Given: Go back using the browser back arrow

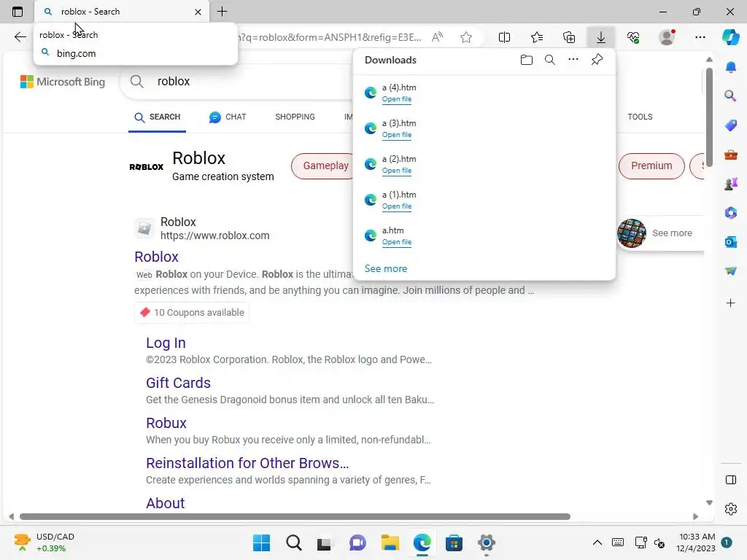Looking at the screenshot, I should coord(20,37).
